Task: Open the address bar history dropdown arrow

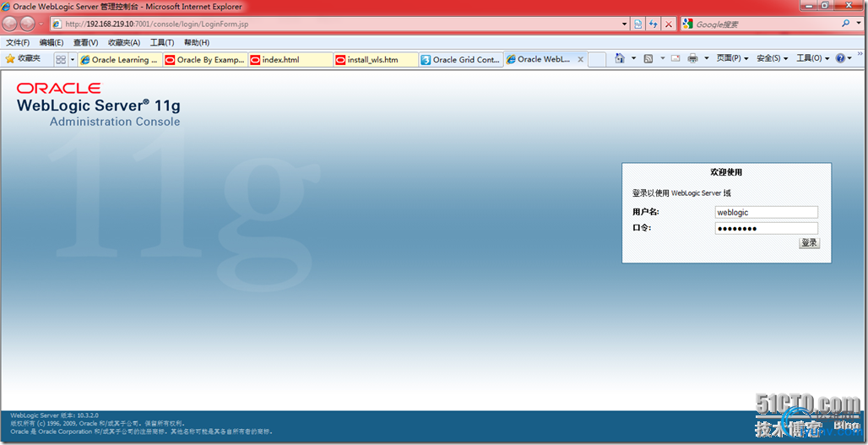Action: click(x=625, y=24)
